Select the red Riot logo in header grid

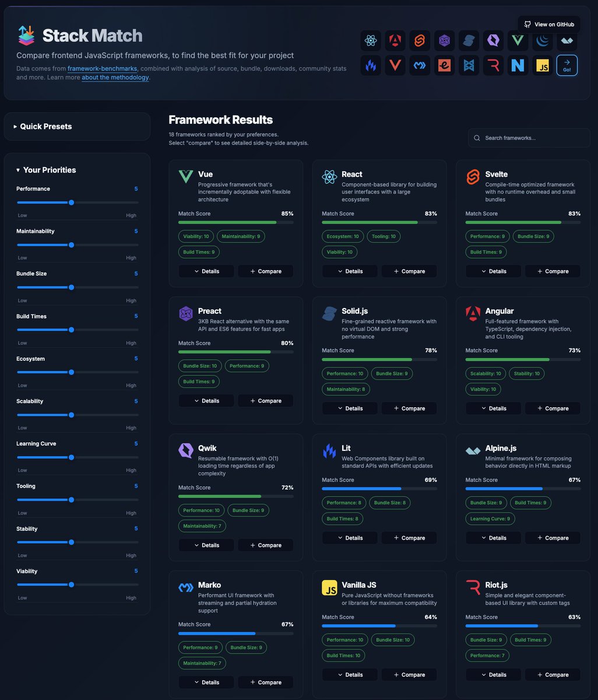coord(493,65)
